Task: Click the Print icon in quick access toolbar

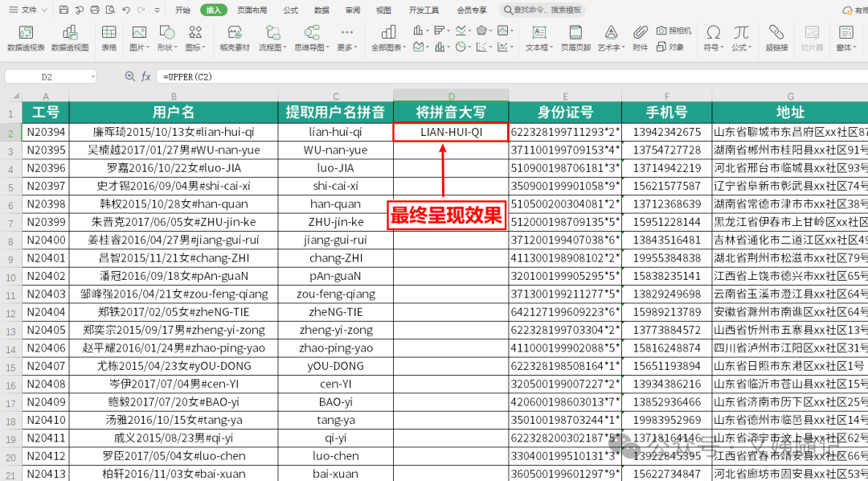Action: click(x=95, y=10)
